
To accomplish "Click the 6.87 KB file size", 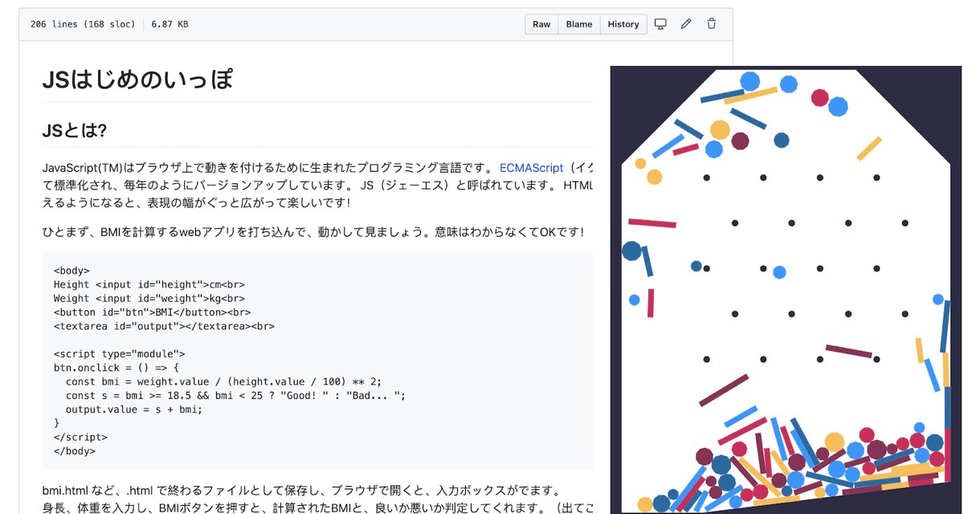I will pos(169,24).
